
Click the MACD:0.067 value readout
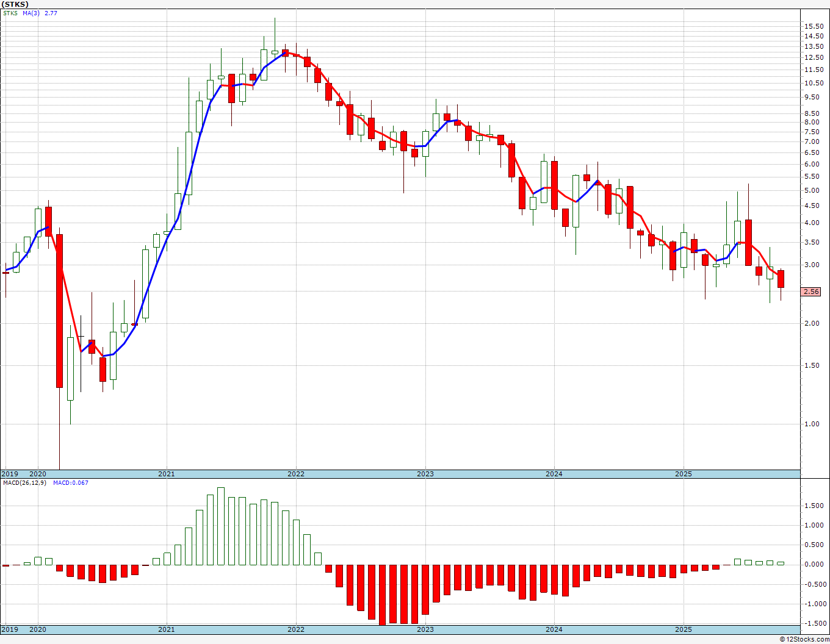70,483
